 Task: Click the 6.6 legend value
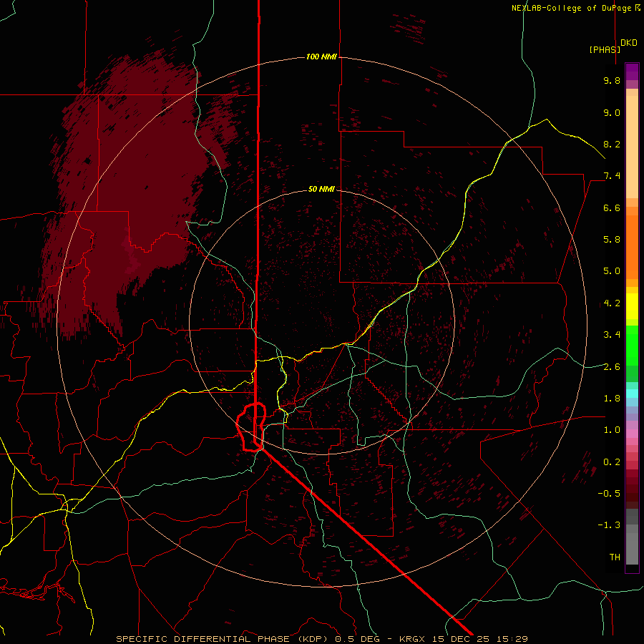click(612, 208)
